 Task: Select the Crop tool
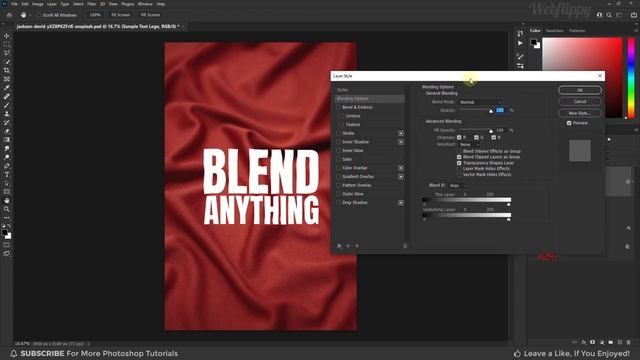[7, 70]
